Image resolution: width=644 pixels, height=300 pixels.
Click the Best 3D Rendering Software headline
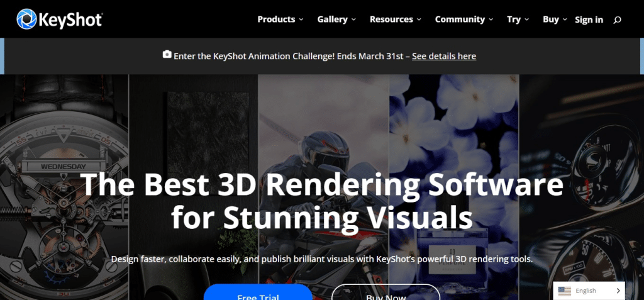point(322,201)
